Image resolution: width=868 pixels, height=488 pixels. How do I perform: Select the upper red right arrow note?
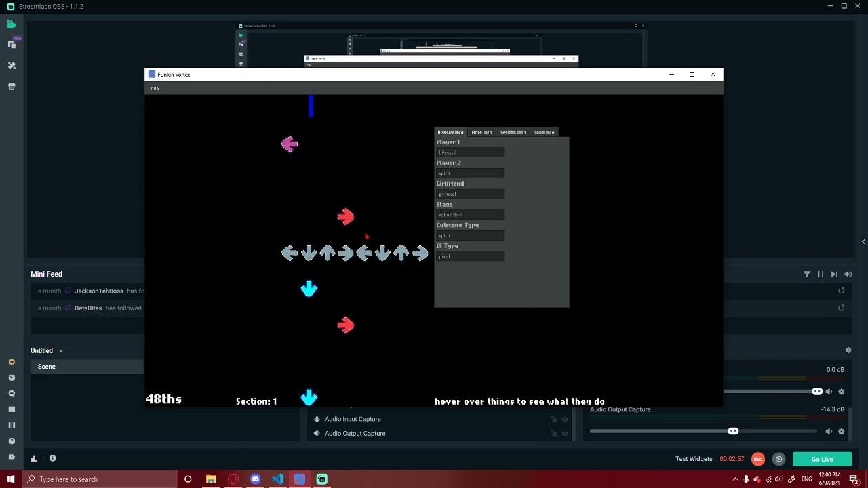tap(346, 217)
